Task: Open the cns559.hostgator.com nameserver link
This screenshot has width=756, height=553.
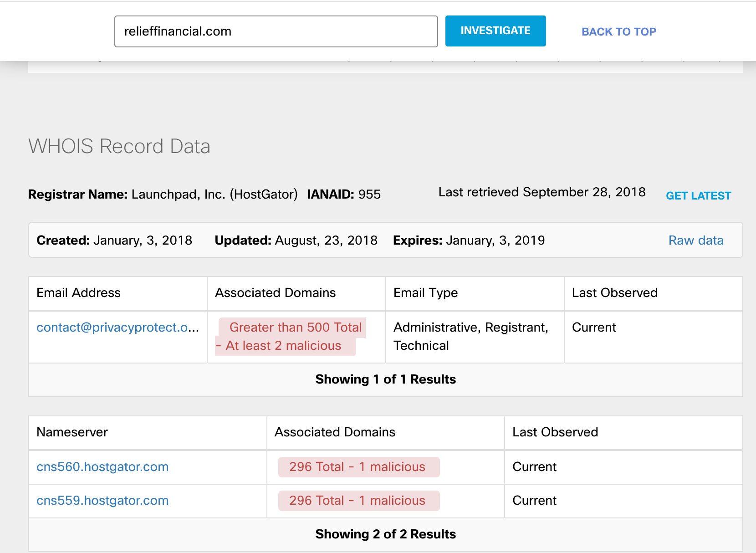Action: point(102,501)
